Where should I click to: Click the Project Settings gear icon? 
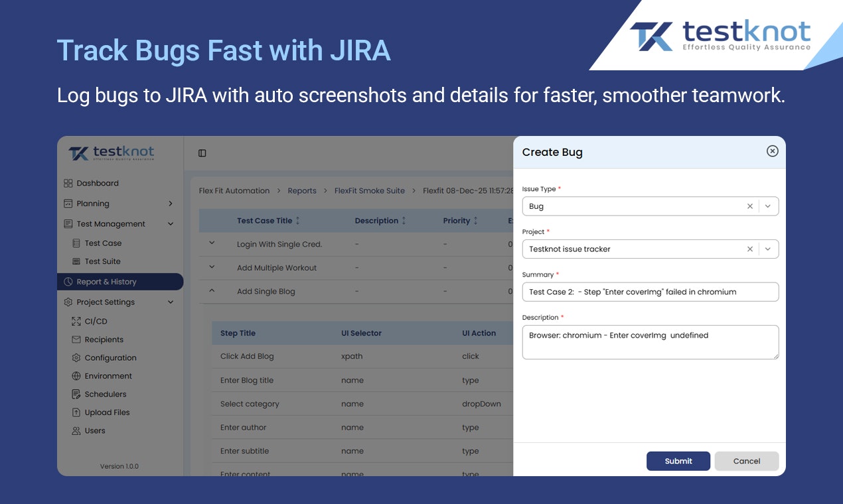coord(68,302)
